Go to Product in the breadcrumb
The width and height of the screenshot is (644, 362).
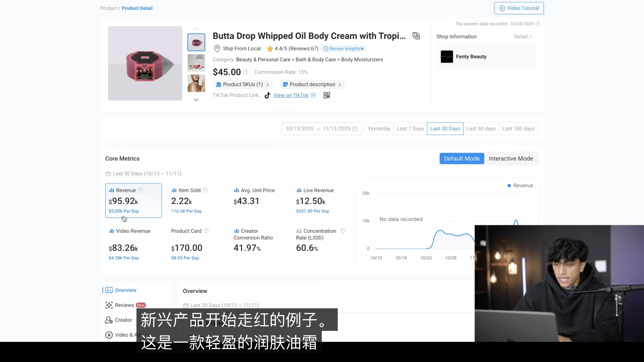tap(108, 8)
